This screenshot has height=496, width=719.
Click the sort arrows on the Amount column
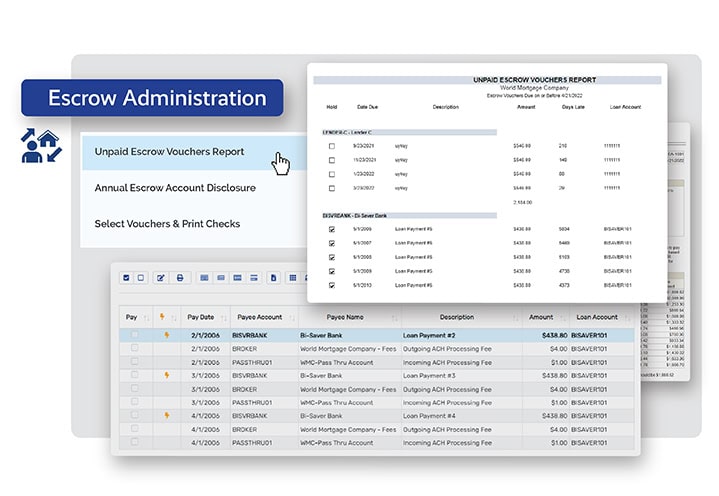pos(563,318)
